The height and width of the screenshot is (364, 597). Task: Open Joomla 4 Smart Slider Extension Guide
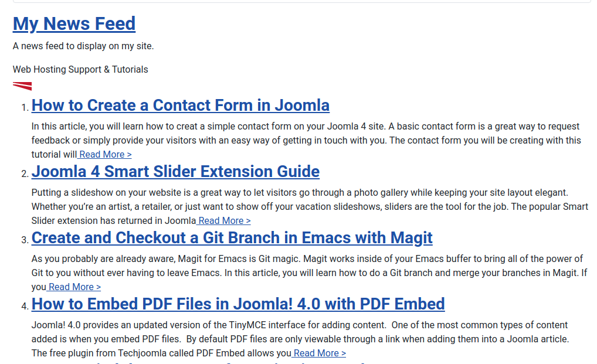click(175, 172)
